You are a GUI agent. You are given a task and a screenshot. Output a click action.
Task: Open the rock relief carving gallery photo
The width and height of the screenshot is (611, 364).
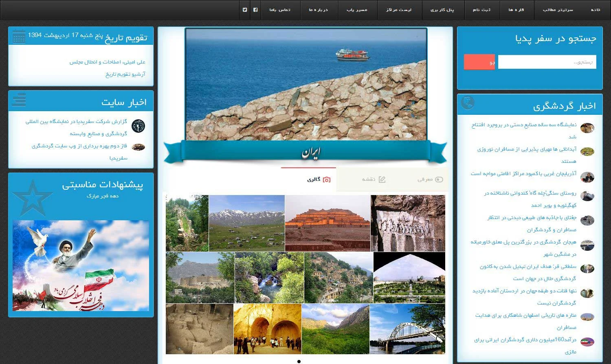coord(408,223)
